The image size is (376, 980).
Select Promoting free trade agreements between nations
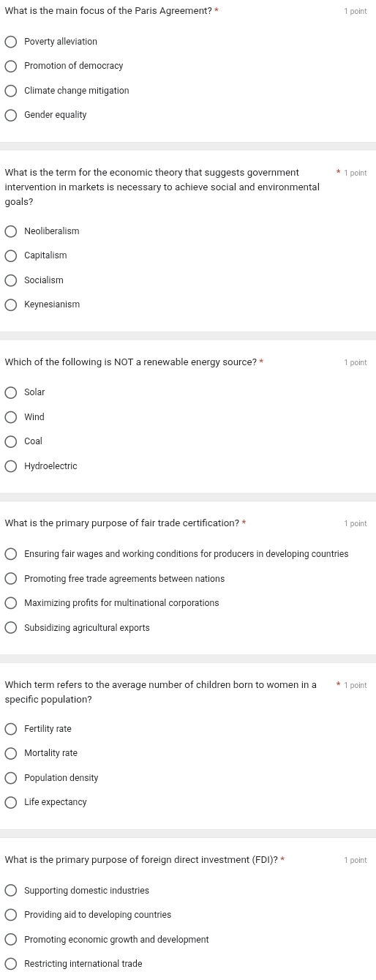click(x=11, y=579)
